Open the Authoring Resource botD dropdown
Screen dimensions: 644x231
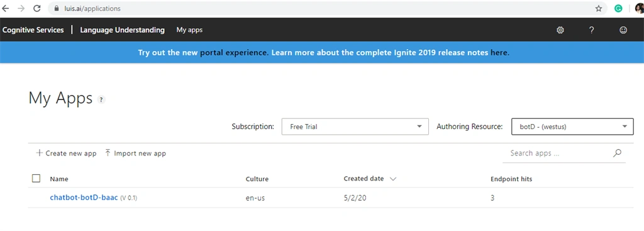pos(572,127)
